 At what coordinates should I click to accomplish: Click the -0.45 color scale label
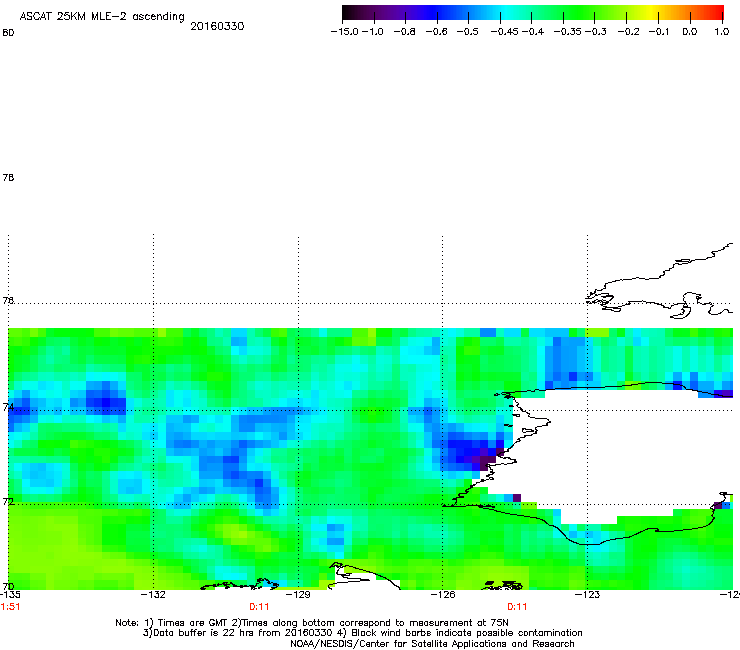[504, 32]
